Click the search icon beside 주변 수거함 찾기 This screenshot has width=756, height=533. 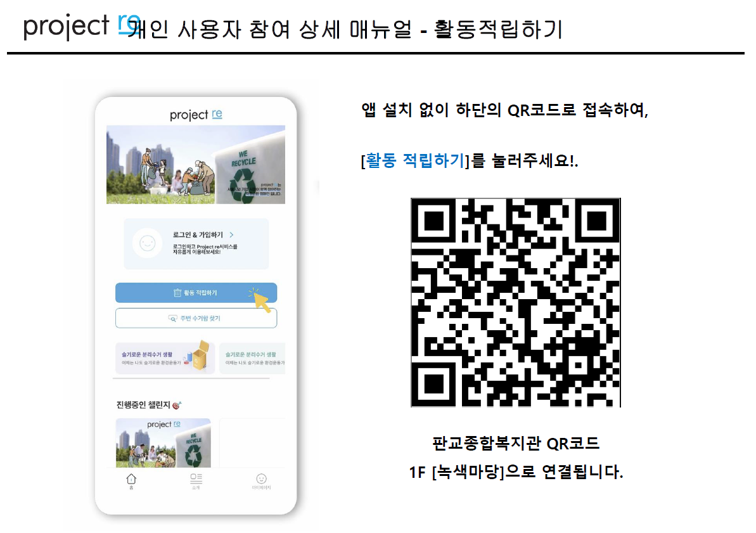click(x=172, y=318)
